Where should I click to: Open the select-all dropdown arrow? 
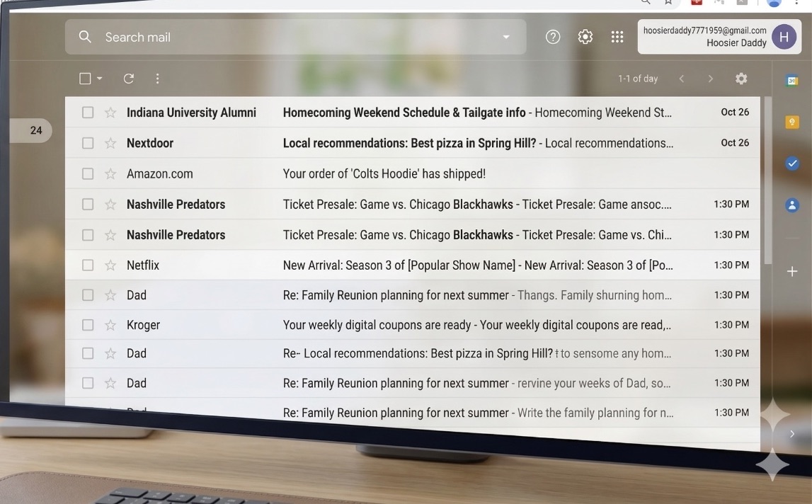pyautogui.click(x=100, y=79)
